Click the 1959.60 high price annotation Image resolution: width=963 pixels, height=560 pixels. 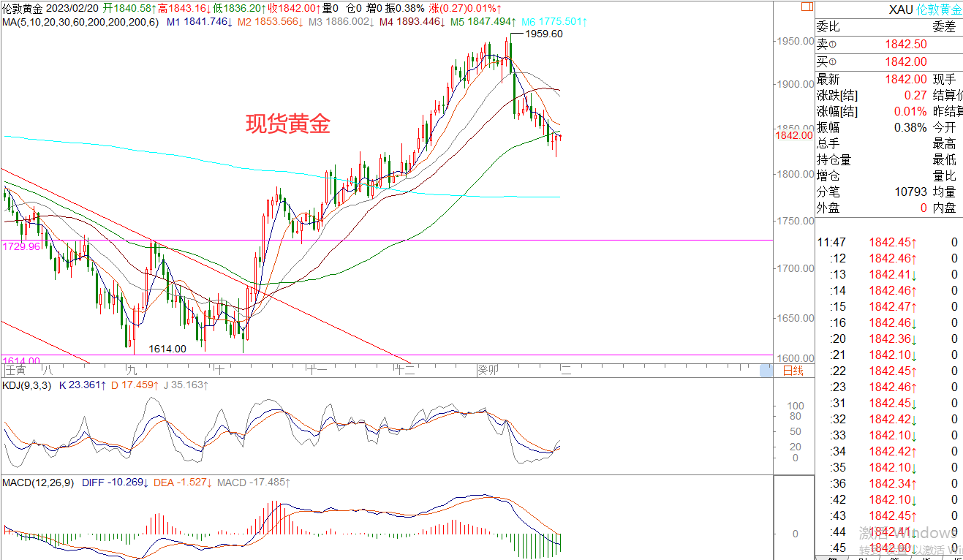(545, 34)
